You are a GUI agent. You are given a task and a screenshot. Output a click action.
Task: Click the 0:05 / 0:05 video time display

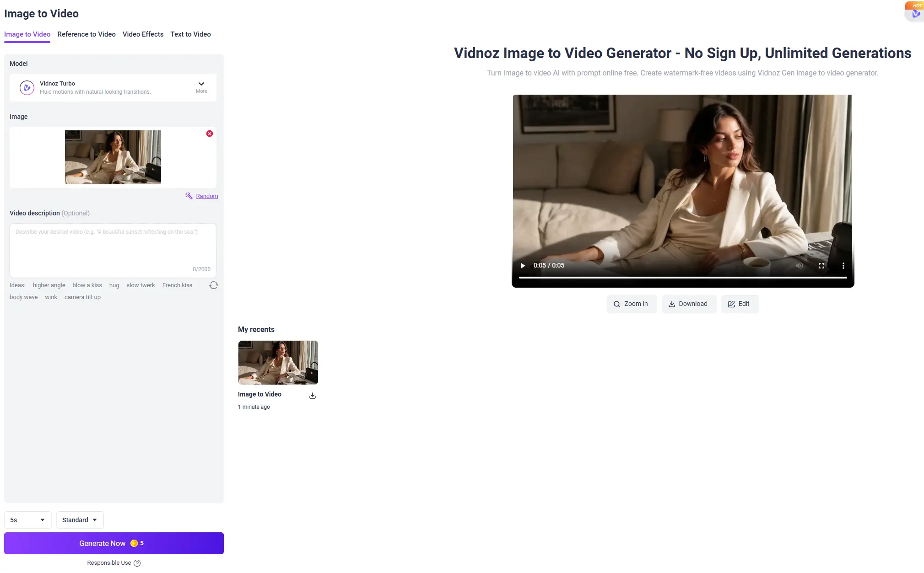coord(549,266)
